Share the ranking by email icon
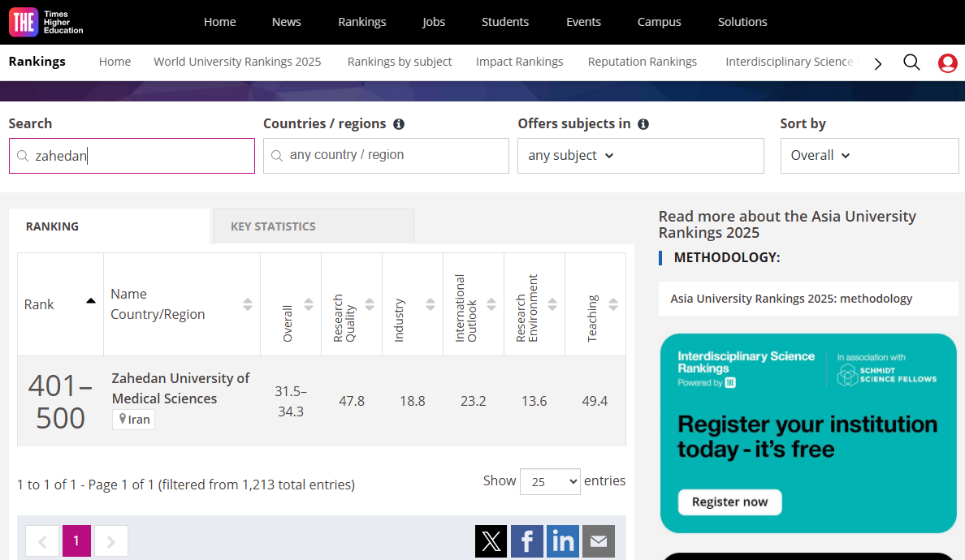This screenshot has height=560, width=965. point(599,541)
